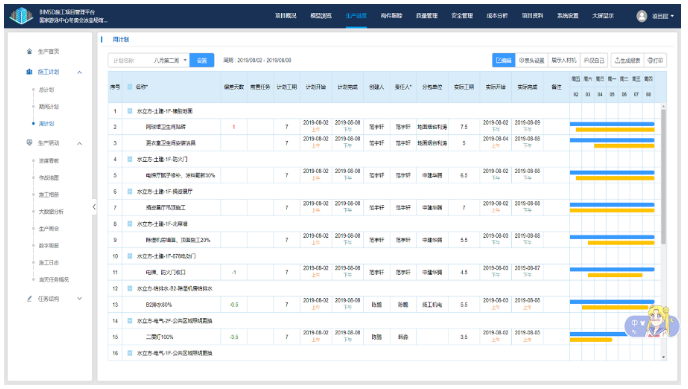Click the blue 编辑 edit button
The image size is (688, 389).
tap(503, 60)
